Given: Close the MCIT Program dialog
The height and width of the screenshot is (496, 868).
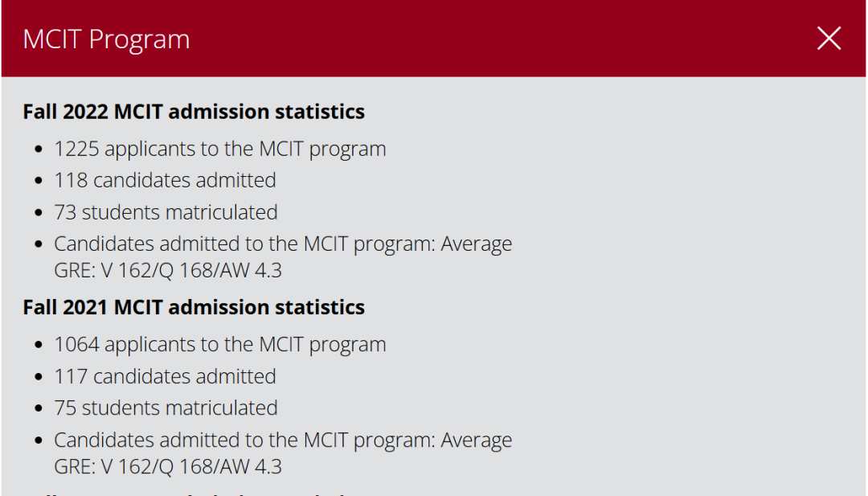Looking at the screenshot, I should click(829, 39).
